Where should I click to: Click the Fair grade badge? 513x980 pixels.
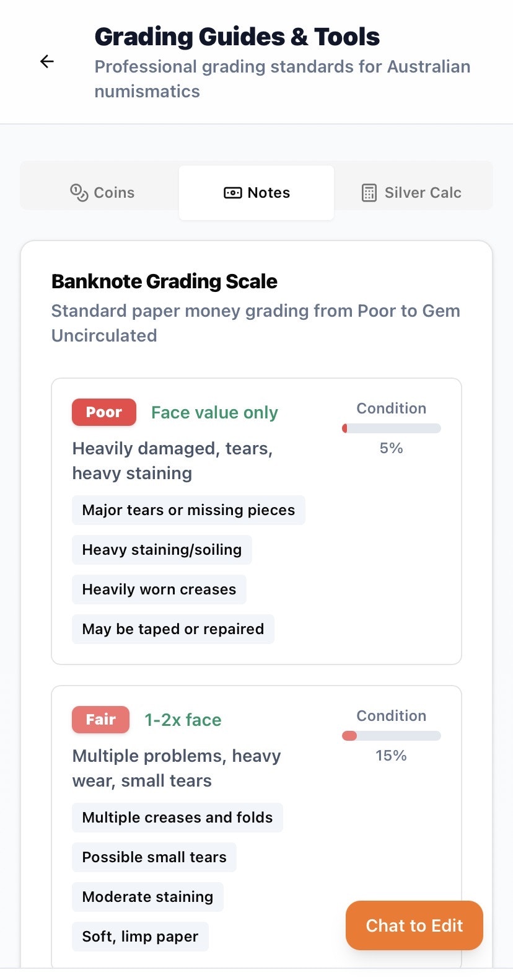point(100,720)
